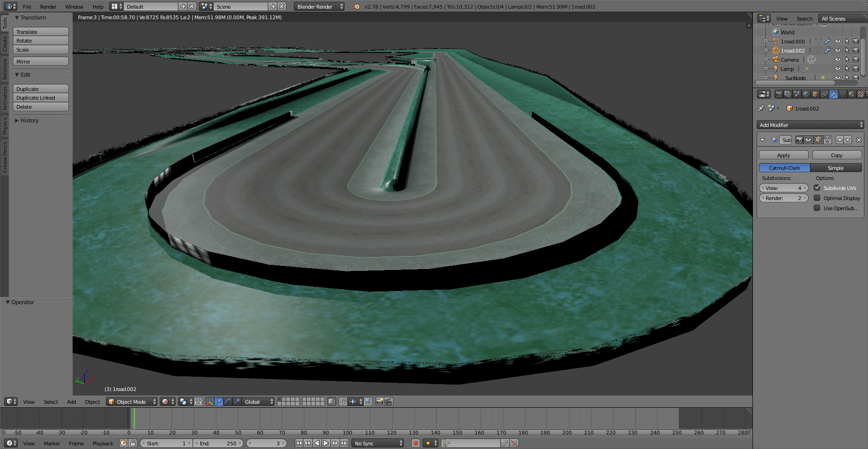Toggle Lamp selectability arrow in outliner

tap(847, 69)
